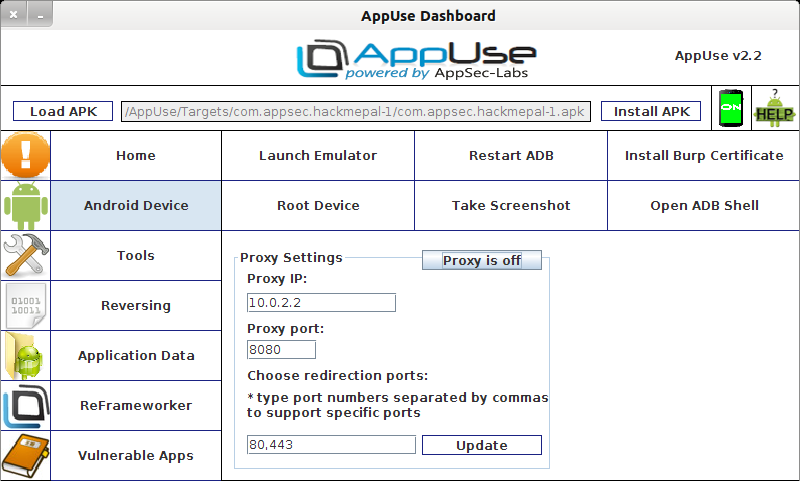
Task: Click the wrench and hammer Tools icon
Action: (x=26, y=255)
